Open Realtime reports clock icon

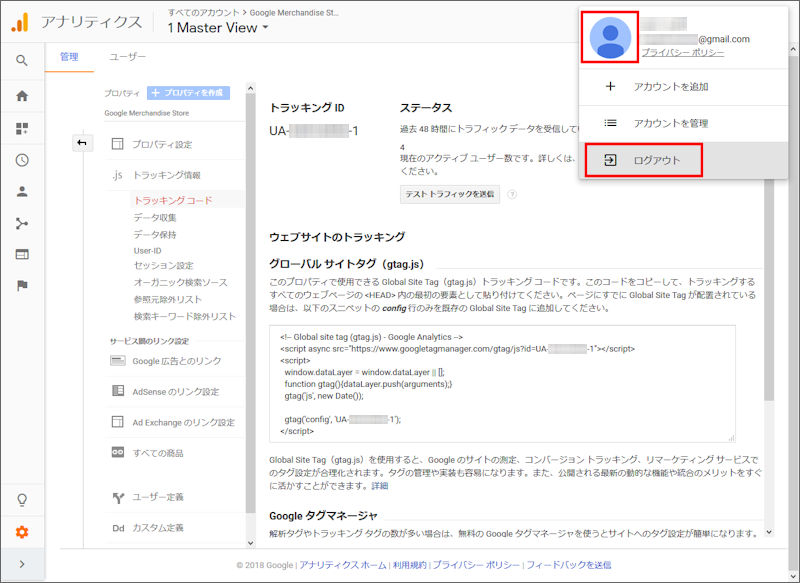[x=22, y=160]
